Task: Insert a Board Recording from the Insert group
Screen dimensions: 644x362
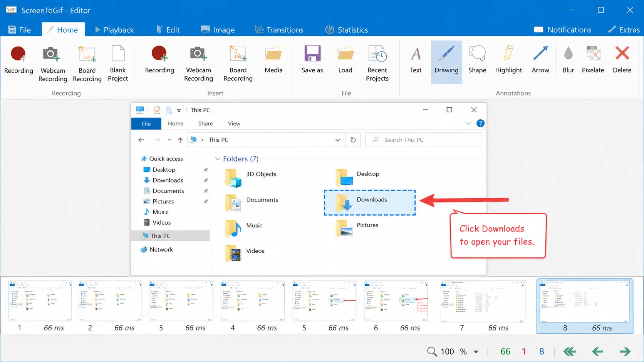Action: tap(238, 64)
